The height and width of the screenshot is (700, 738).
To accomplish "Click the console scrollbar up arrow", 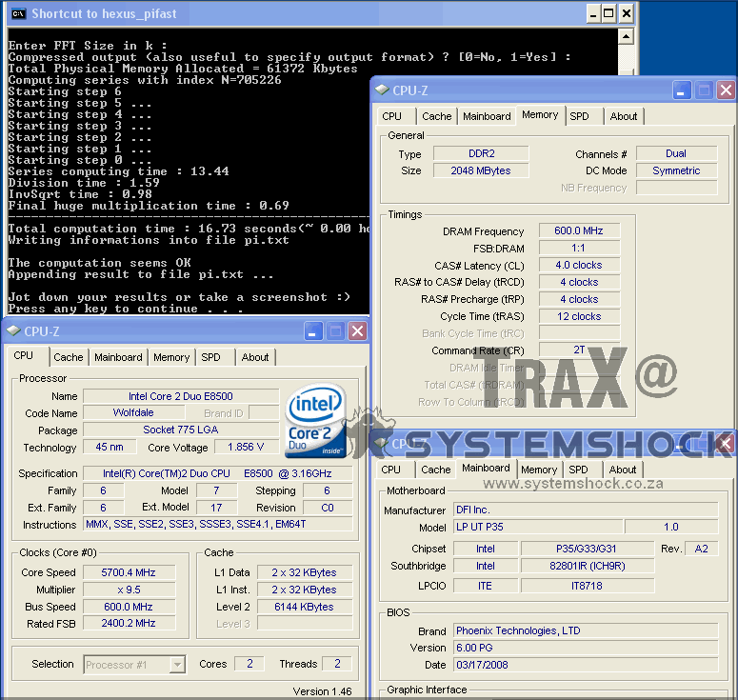I will (626, 36).
